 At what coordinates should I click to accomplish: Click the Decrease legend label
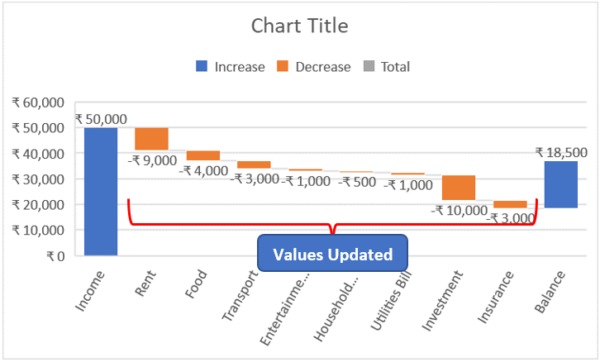point(323,67)
